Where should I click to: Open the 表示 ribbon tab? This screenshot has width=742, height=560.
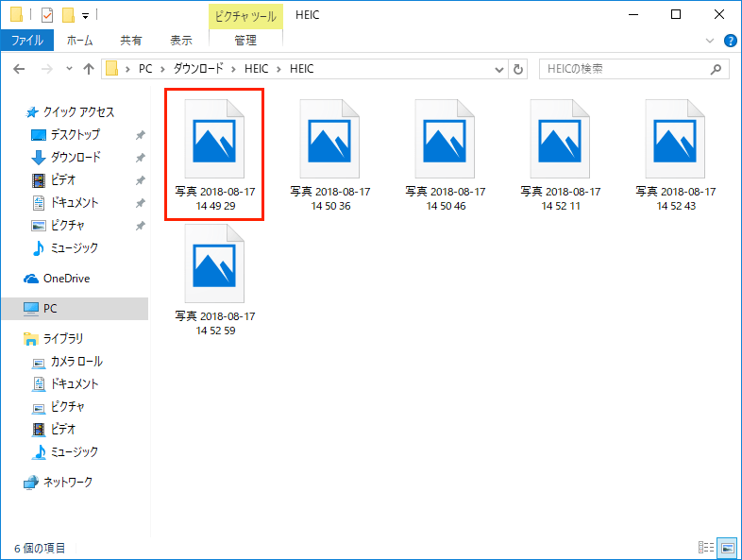pos(181,41)
